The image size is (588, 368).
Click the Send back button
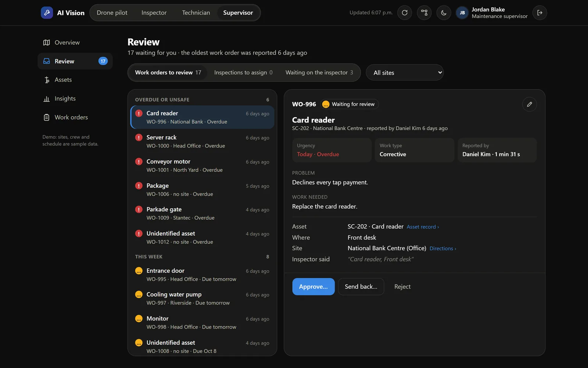pyautogui.click(x=361, y=287)
